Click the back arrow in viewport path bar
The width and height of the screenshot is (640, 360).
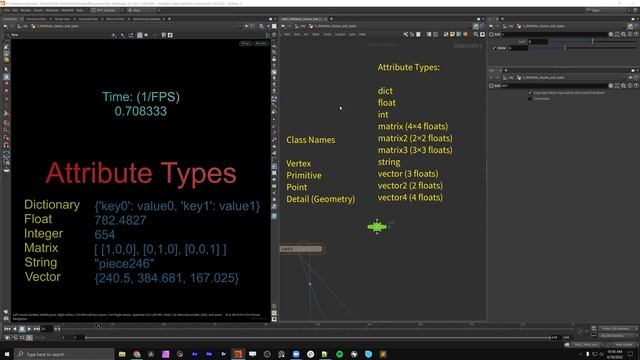point(5,26)
